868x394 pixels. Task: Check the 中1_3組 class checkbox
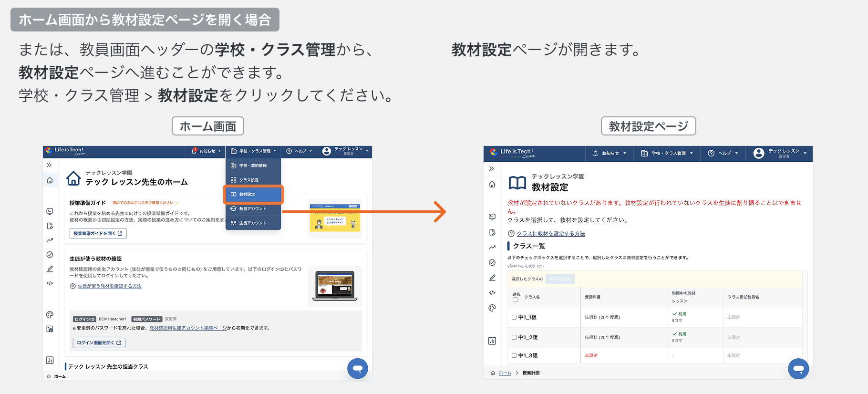pyautogui.click(x=514, y=355)
